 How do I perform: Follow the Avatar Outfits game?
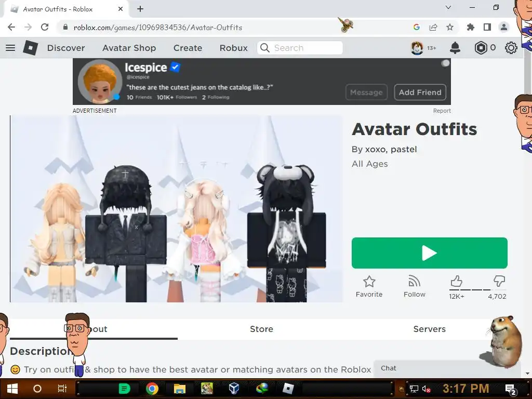[414, 287]
